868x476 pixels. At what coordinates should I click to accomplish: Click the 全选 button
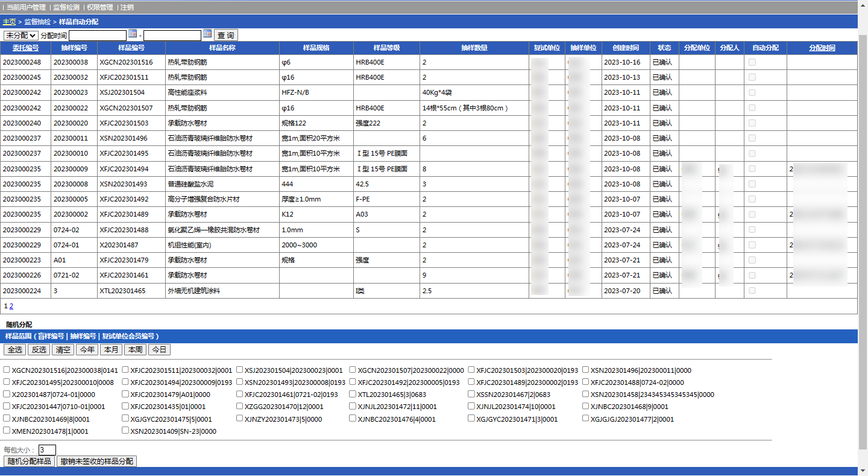(15, 349)
